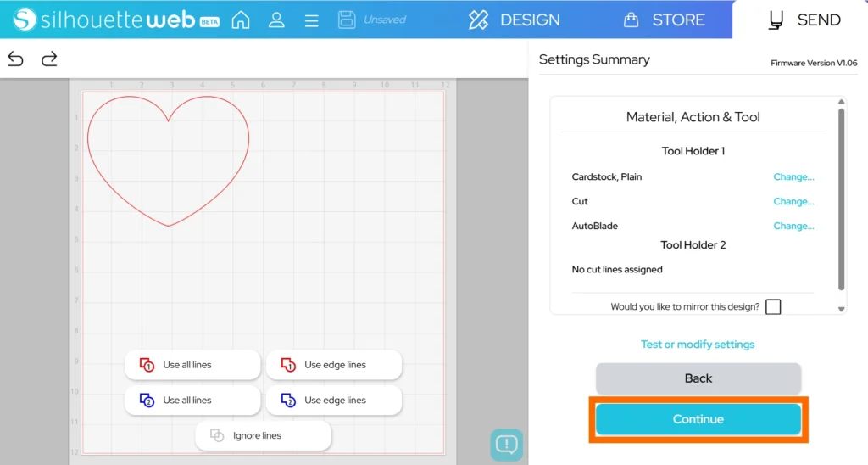Open the hamburger menu icon

311,20
